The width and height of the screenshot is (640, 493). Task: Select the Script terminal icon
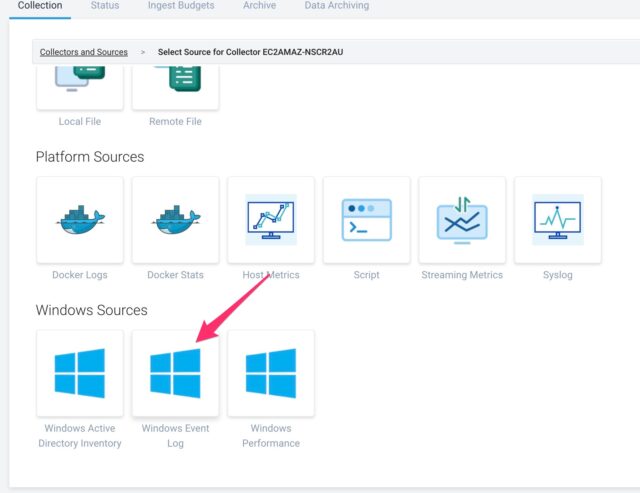(x=367, y=220)
